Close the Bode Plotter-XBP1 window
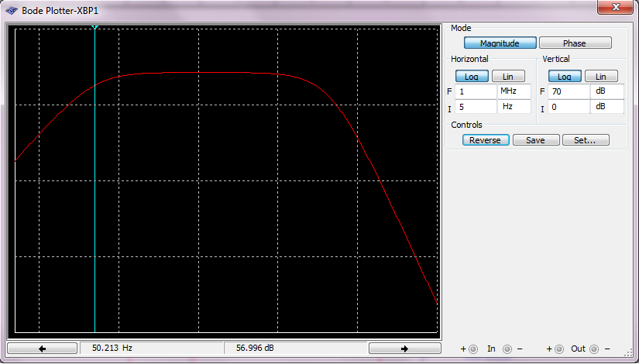 [616, 7]
